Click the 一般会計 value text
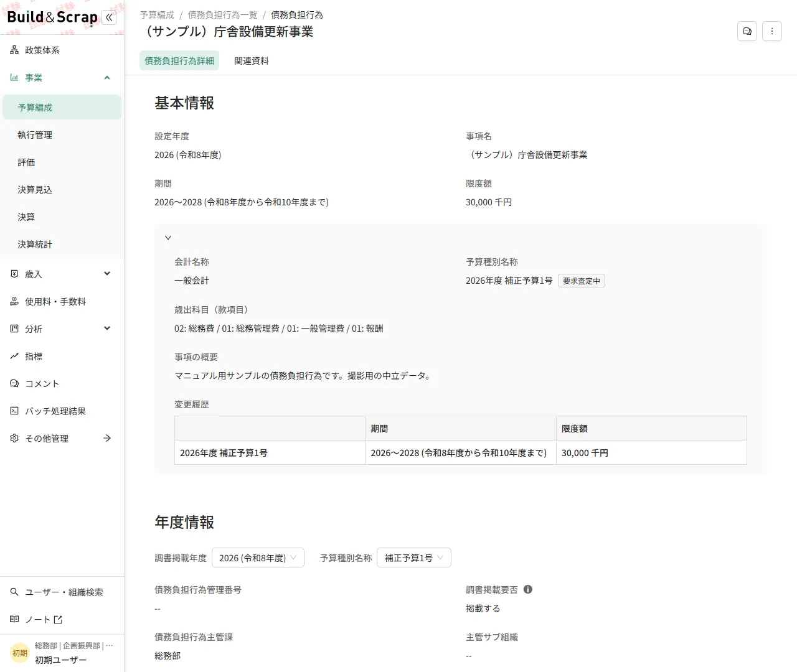 pyautogui.click(x=192, y=281)
